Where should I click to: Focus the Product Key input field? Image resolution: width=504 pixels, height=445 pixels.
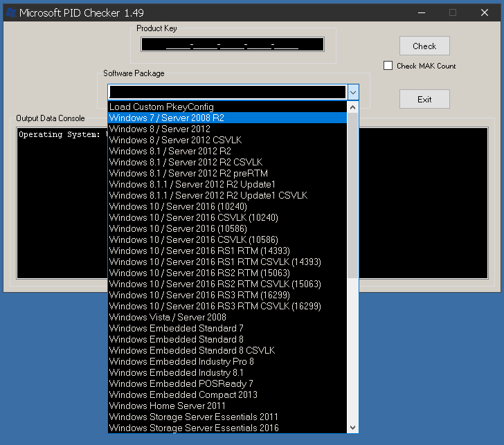pyautogui.click(x=233, y=44)
